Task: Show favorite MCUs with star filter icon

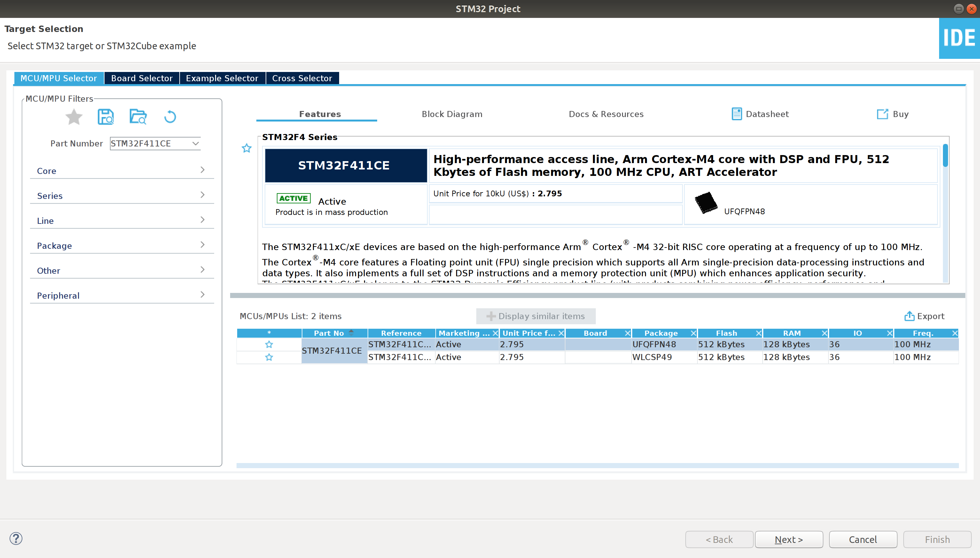Action: (x=74, y=116)
